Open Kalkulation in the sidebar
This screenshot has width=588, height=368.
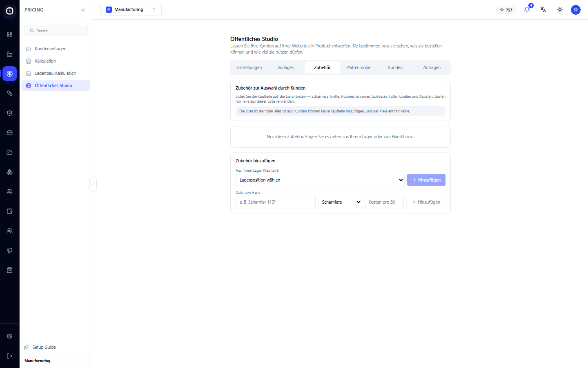pos(56,61)
